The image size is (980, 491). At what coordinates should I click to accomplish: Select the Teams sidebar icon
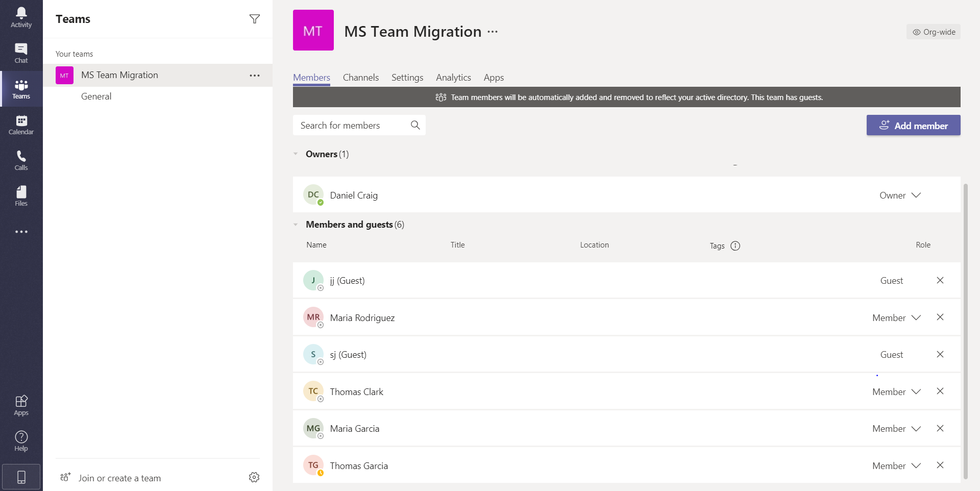(x=21, y=89)
